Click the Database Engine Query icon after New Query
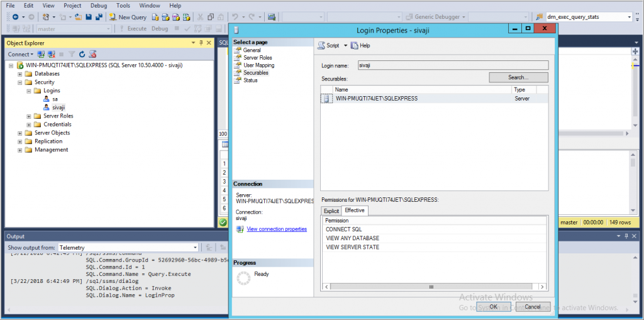This screenshot has height=320, width=644. [155, 17]
